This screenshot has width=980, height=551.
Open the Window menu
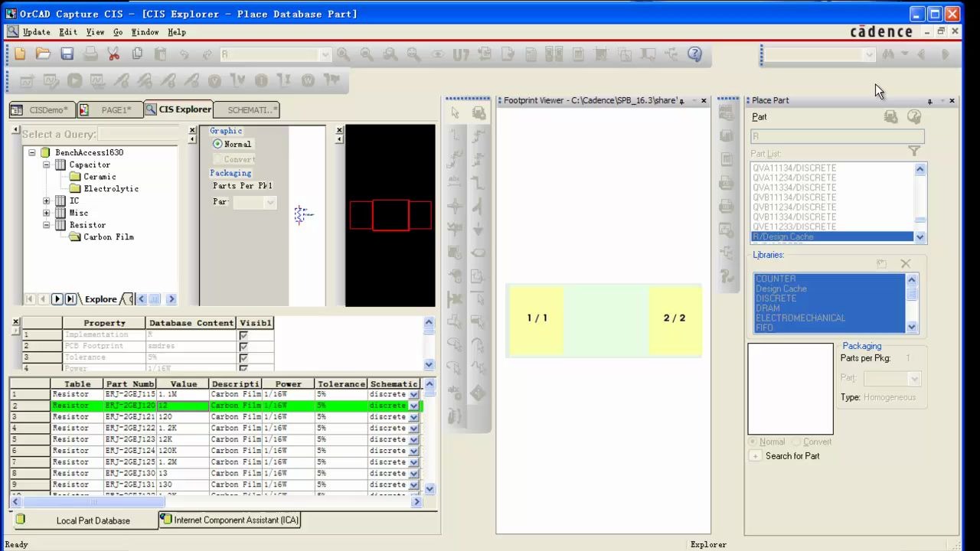pos(145,32)
